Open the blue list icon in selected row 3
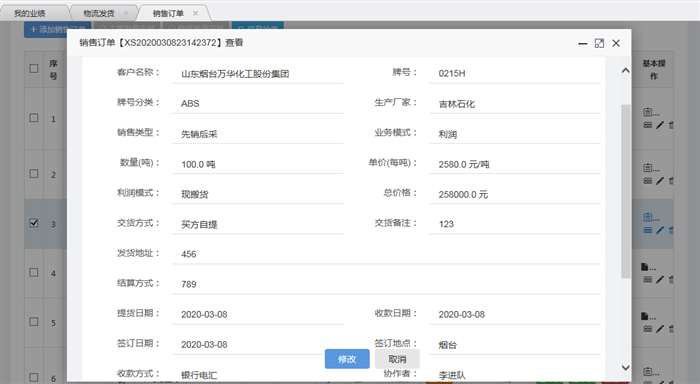The width and height of the screenshot is (700, 384). point(647,230)
